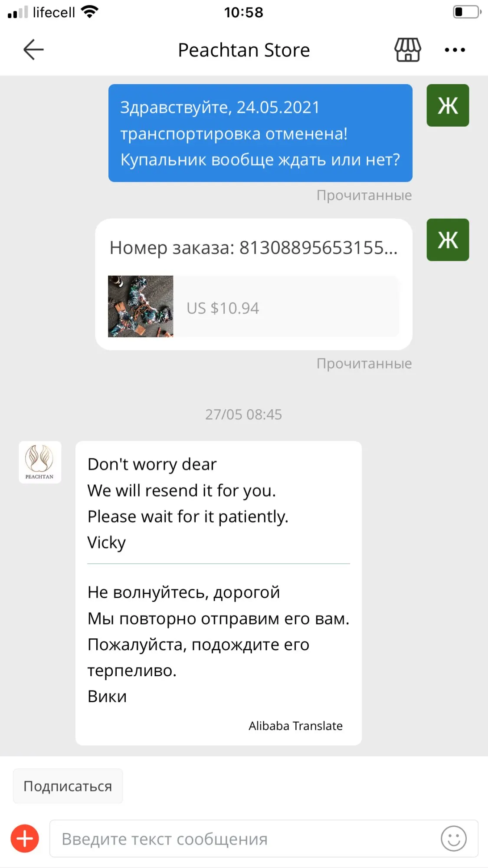This screenshot has width=488, height=868.
Task: Tap the translated 'Не волнуйтесь' text
Action: point(218,644)
